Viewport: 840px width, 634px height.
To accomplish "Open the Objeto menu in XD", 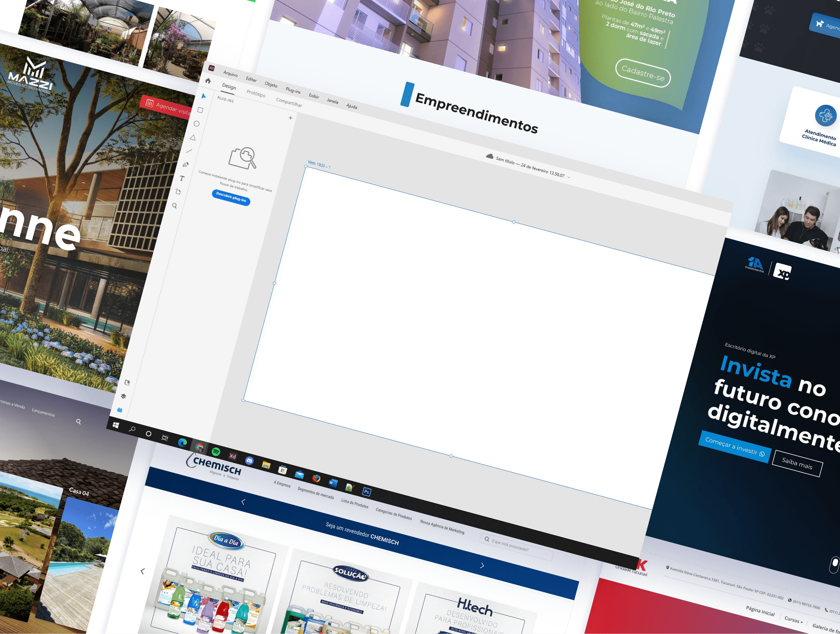I will [x=271, y=85].
